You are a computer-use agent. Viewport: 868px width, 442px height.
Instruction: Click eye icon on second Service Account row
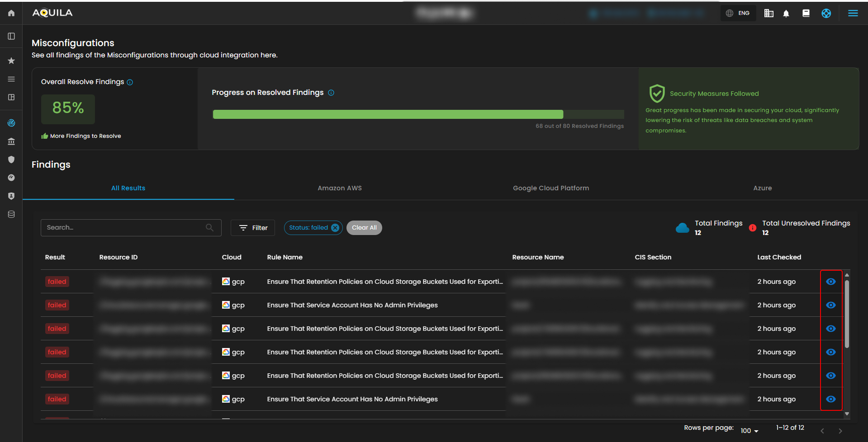point(830,399)
